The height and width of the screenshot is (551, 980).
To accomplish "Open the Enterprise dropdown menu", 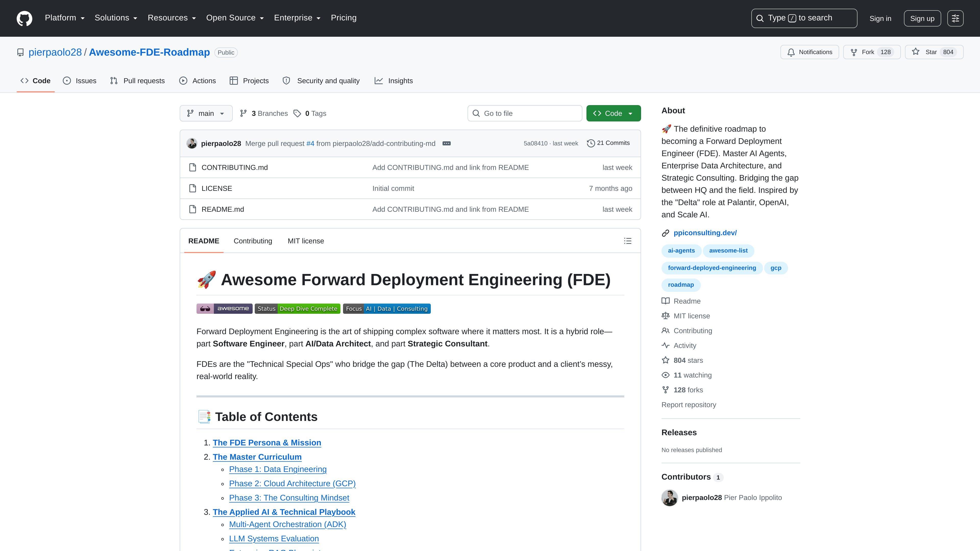I will point(298,18).
